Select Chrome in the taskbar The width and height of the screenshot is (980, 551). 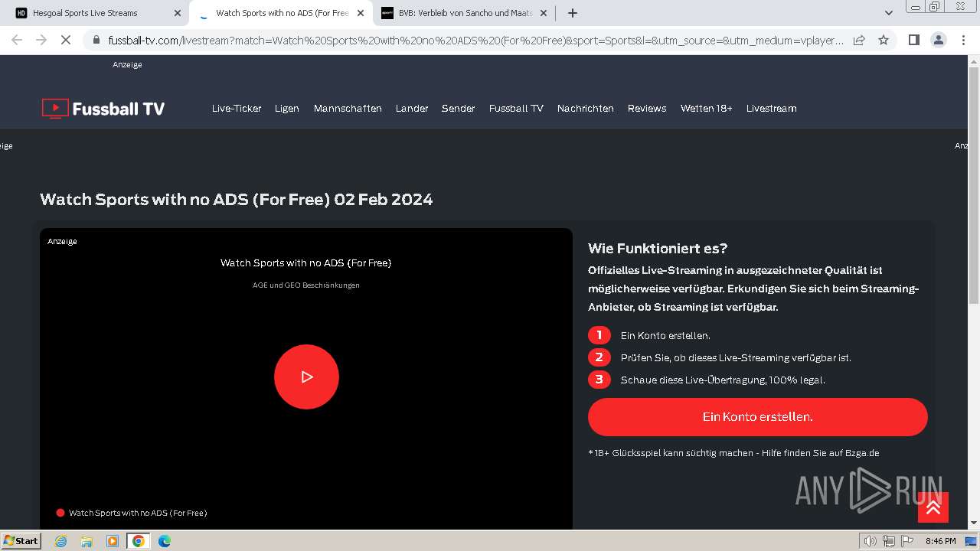139,541
